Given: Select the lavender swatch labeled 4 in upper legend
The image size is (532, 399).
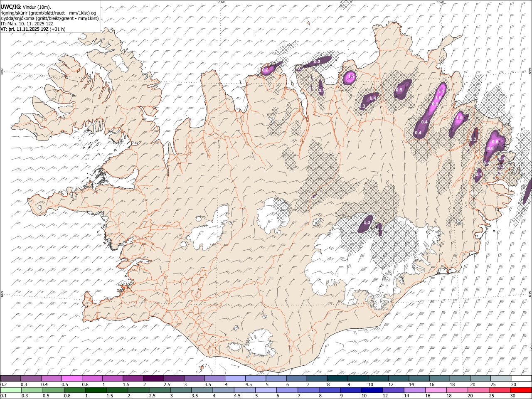Looking at the screenshot, I should (235, 379).
